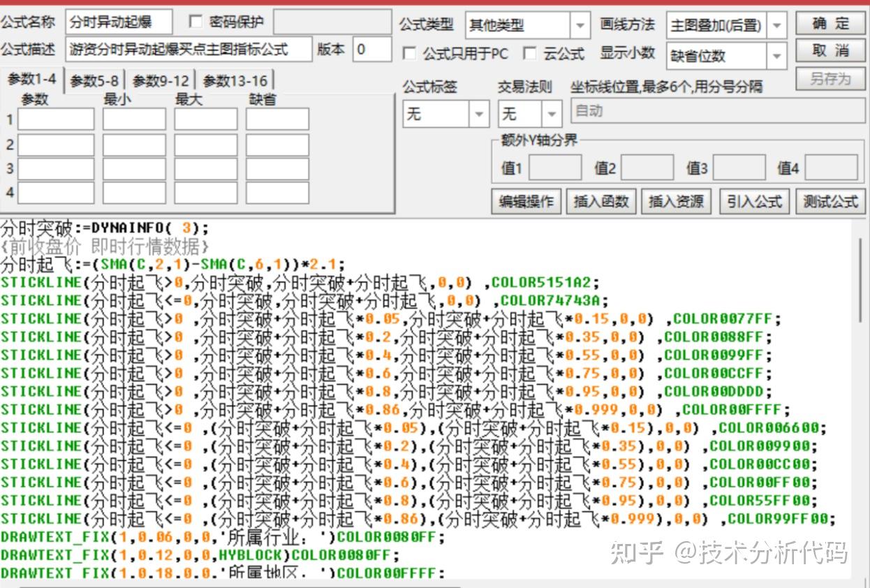Click the STICKLINE line ending COLOR0099FF
Screen dimensions: 870x588
(387, 355)
